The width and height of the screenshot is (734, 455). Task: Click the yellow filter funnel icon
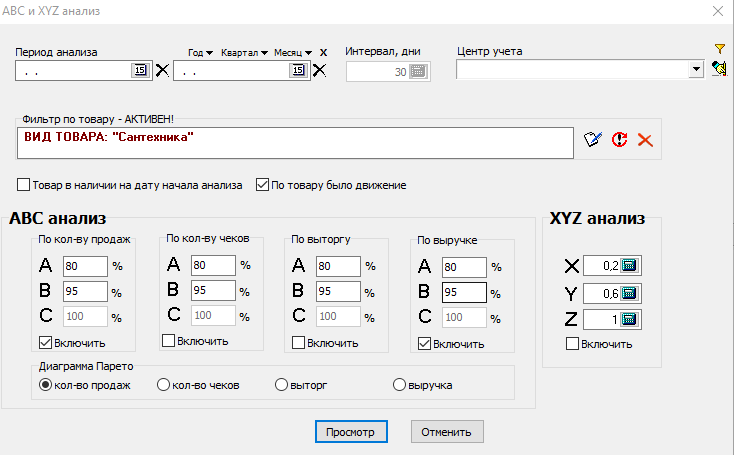(x=719, y=49)
